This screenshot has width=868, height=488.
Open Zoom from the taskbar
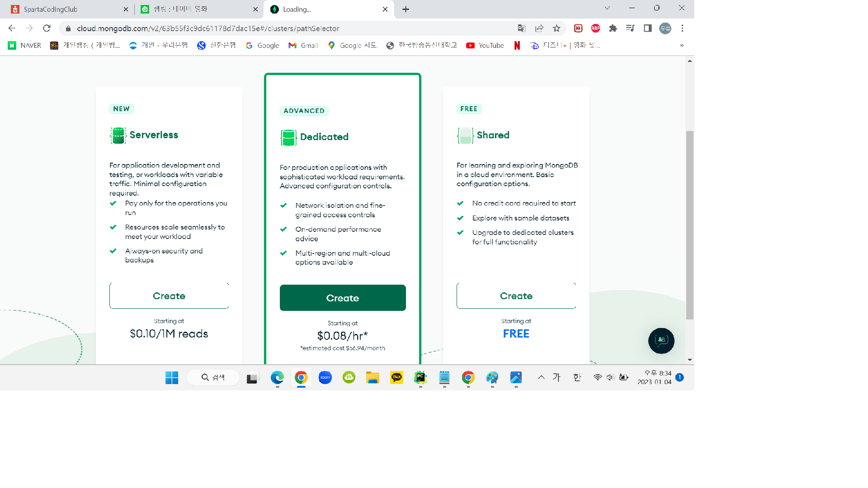[325, 378]
